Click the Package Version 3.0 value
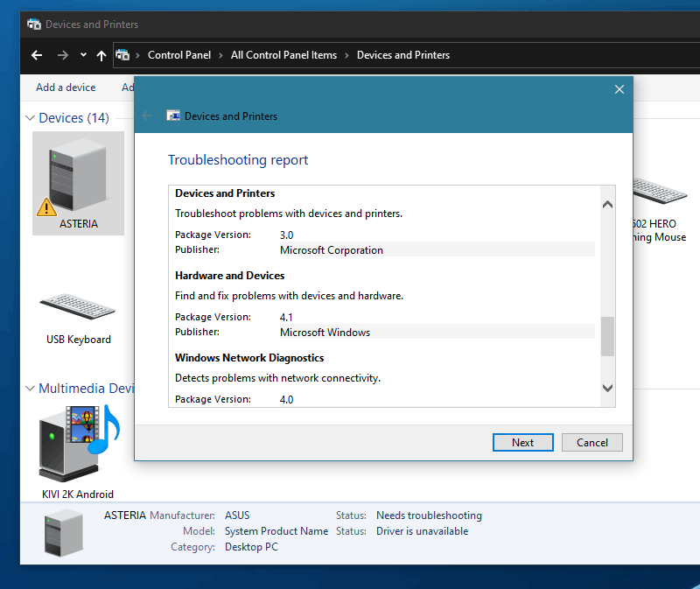The height and width of the screenshot is (589, 700). point(287,235)
